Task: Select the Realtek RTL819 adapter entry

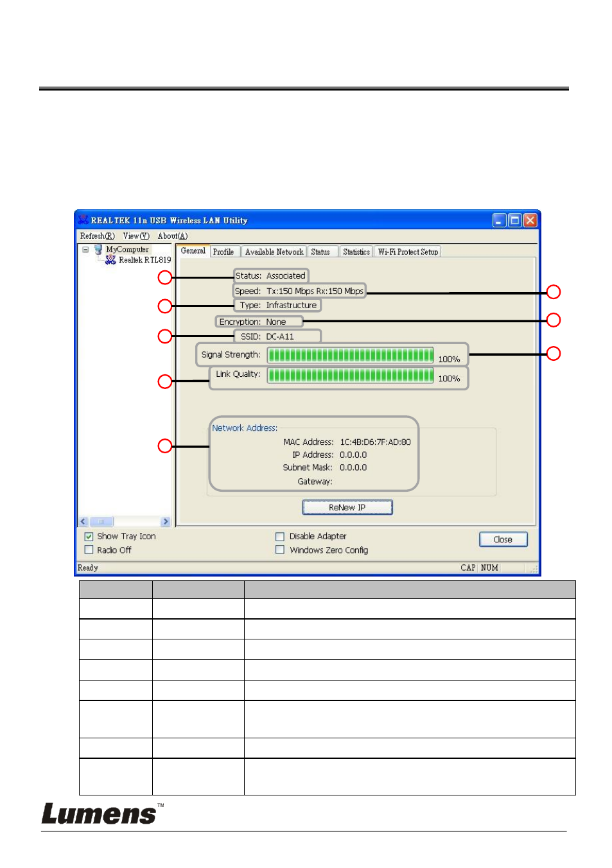Action: 145,260
